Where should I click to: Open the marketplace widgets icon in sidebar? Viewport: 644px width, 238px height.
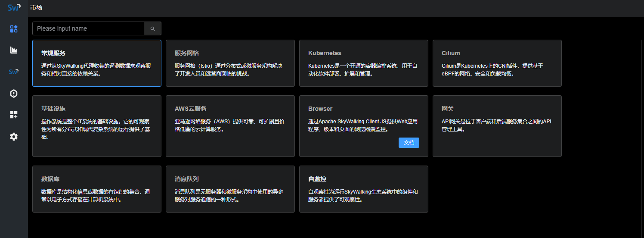pos(14,29)
